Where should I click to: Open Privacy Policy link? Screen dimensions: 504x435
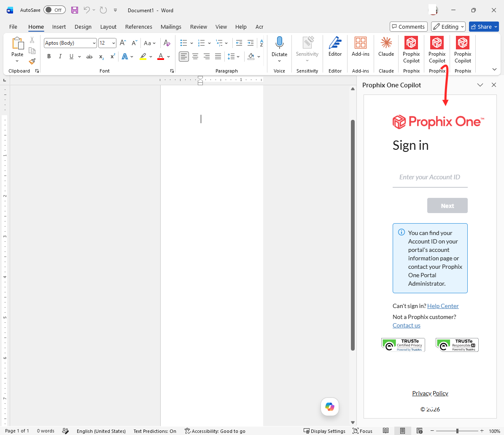click(x=430, y=393)
